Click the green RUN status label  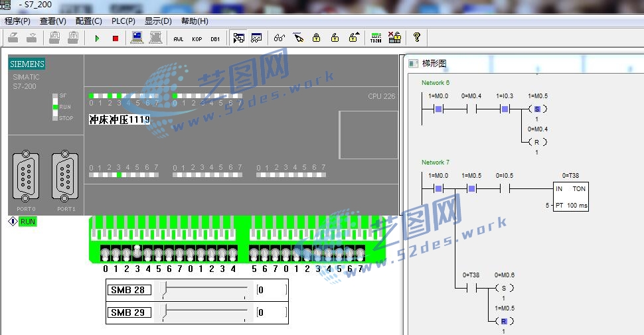pyautogui.click(x=27, y=222)
